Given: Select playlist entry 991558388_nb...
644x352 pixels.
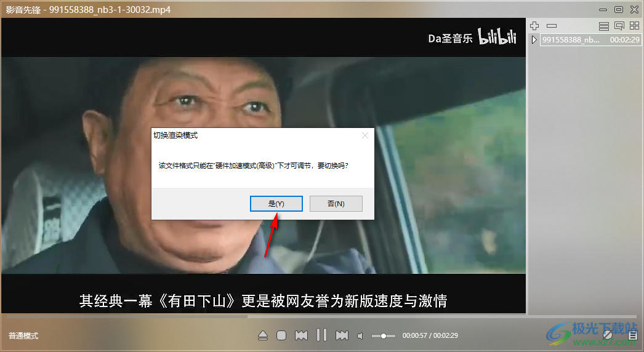Looking at the screenshot, I should (x=590, y=40).
